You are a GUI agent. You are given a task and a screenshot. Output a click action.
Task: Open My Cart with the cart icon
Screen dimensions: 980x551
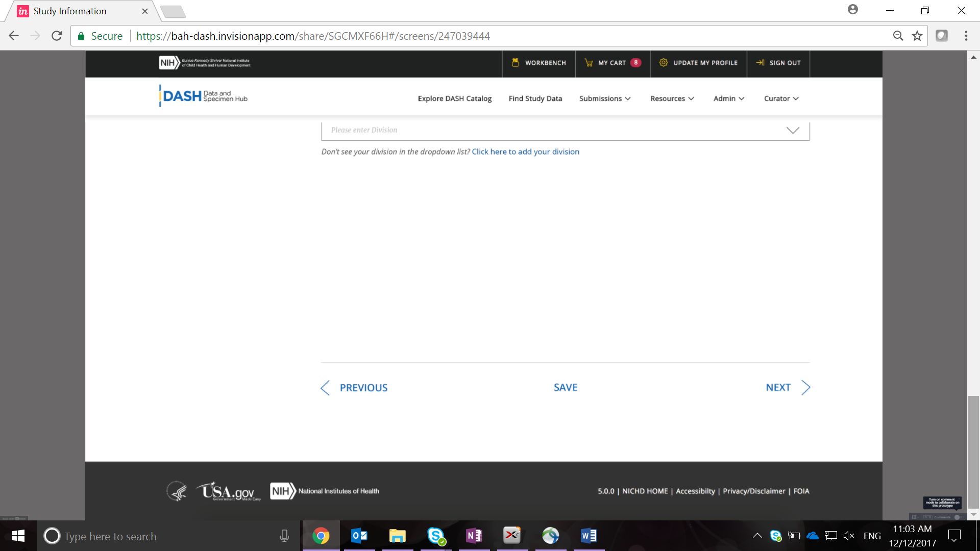pos(589,63)
